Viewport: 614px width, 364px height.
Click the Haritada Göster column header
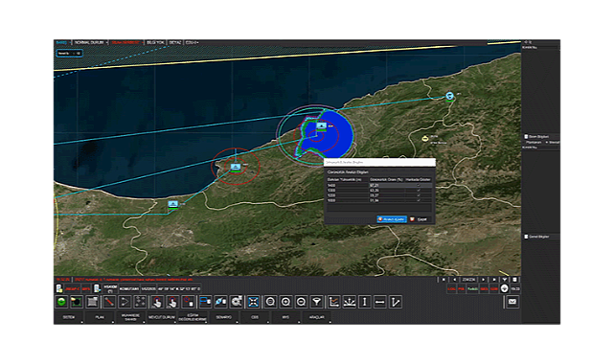[418, 180]
